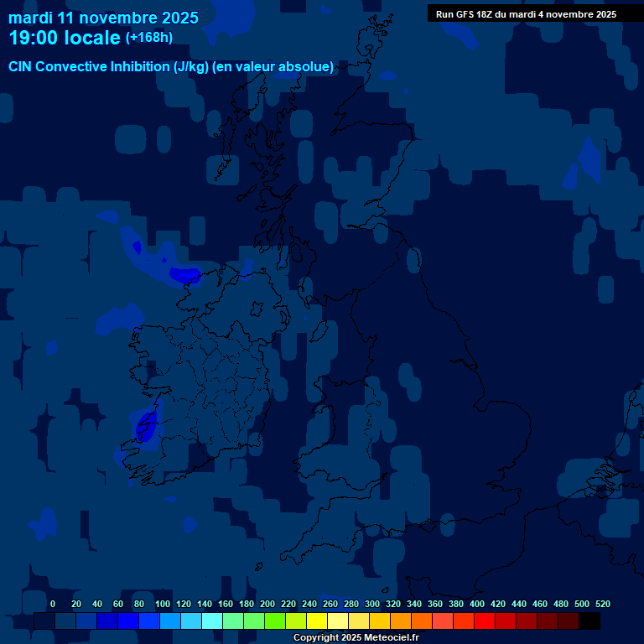This screenshot has height=644, width=644.
Task: Pick the bright red swatch under the 400 label
Action: click(x=484, y=621)
